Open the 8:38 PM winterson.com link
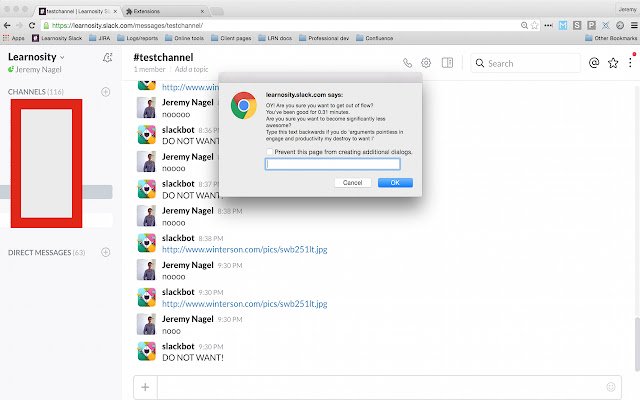The image size is (640, 400). coord(244,249)
